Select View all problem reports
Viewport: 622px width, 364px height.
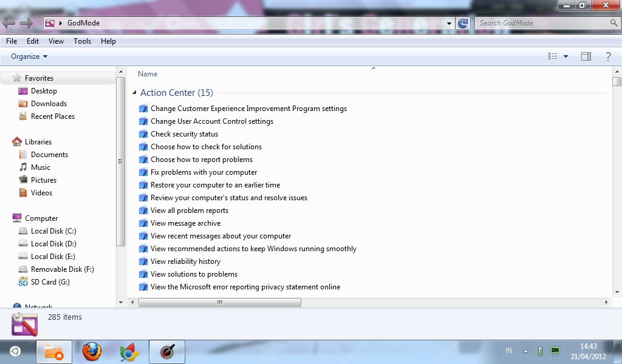pos(190,211)
